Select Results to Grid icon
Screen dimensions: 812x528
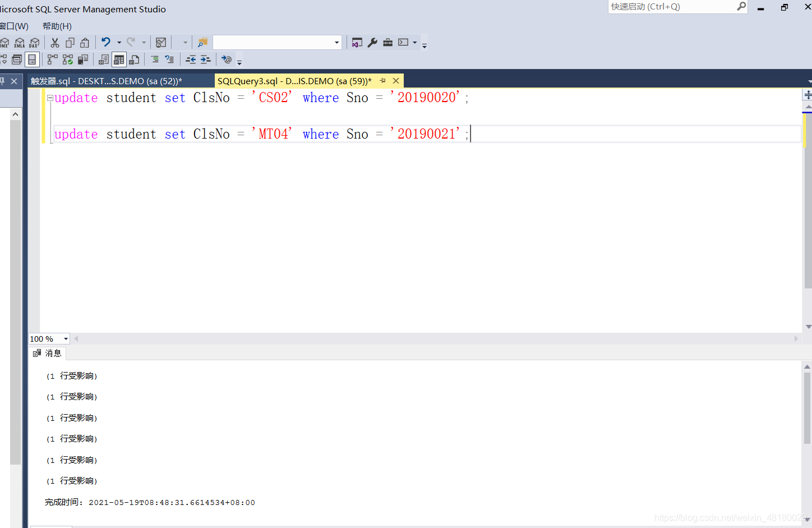pos(119,59)
